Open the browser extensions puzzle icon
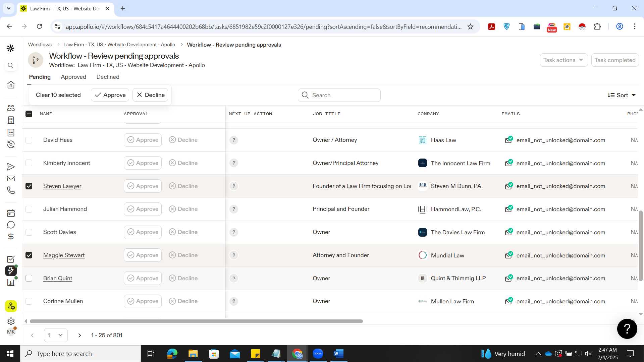 [x=597, y=26]
